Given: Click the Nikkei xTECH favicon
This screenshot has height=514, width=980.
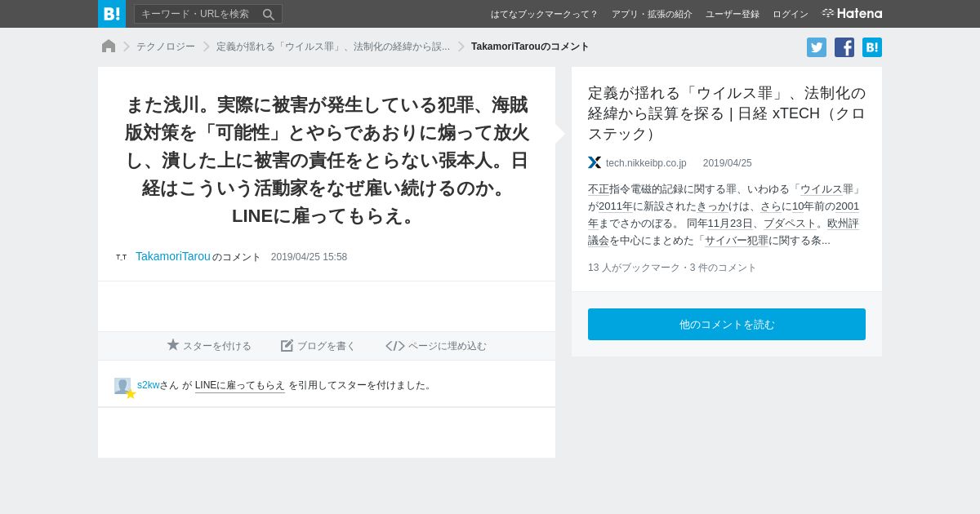Looking at the screenshot, I should [595, 162].
